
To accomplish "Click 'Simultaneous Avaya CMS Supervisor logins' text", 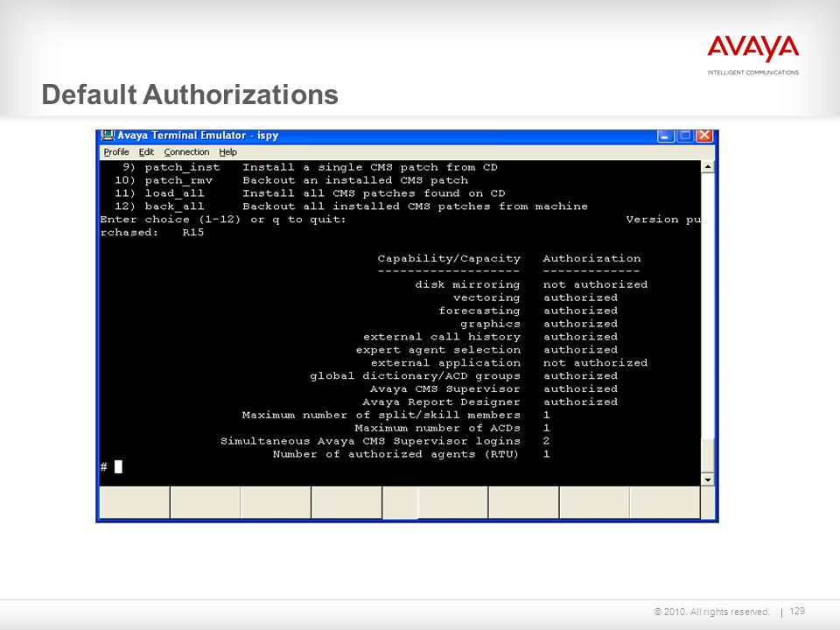I will [x=371, y=441].
